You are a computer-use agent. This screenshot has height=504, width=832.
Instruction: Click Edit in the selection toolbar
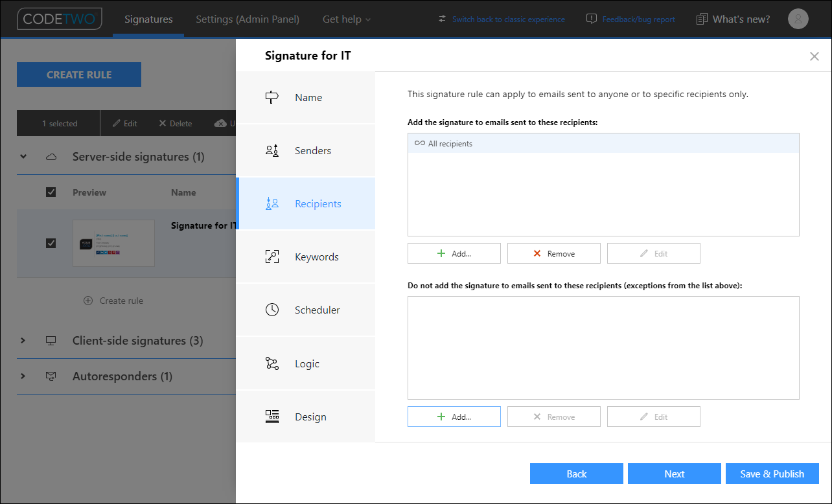tap(124, 123)
